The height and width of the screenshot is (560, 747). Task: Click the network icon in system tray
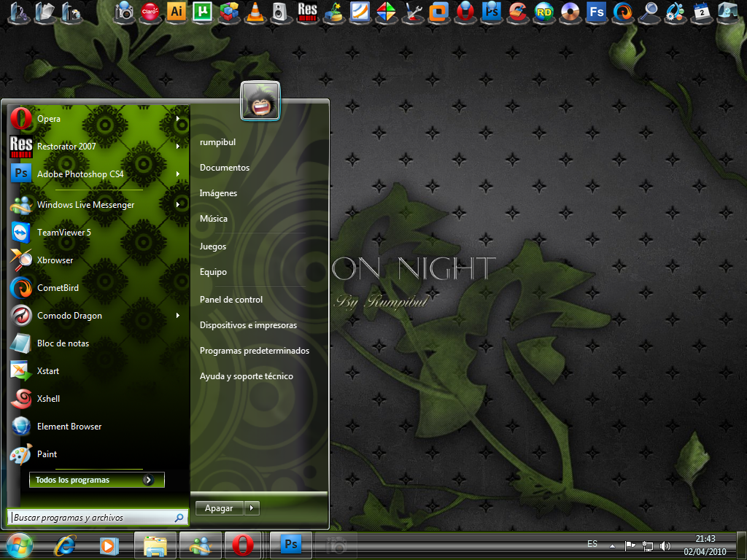point(648,545)
